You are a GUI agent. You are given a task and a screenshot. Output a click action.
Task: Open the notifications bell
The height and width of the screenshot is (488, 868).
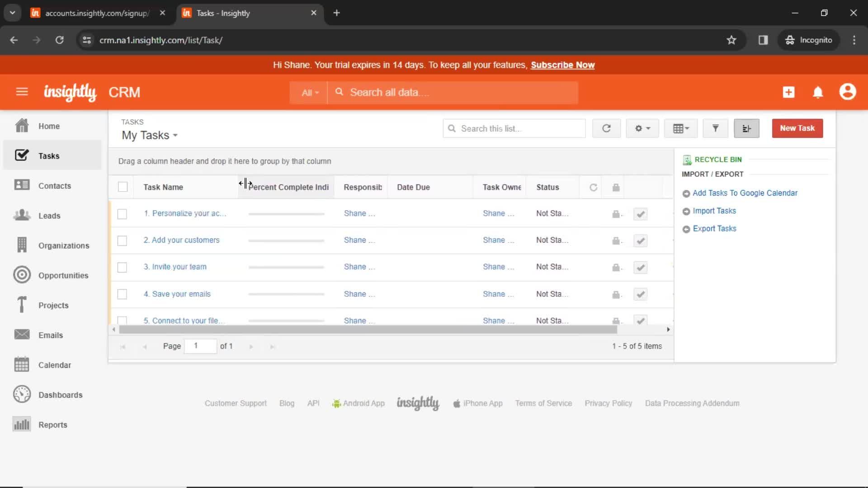click(818, 92)
